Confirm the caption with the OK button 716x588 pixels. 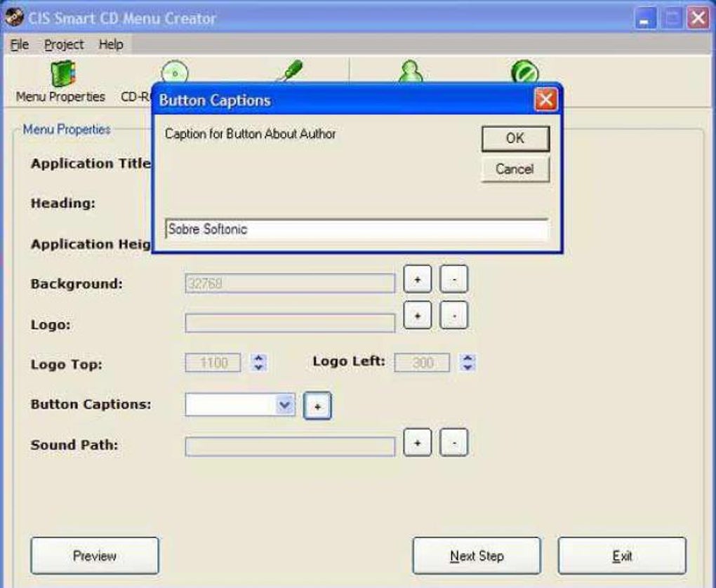[515, 138]
